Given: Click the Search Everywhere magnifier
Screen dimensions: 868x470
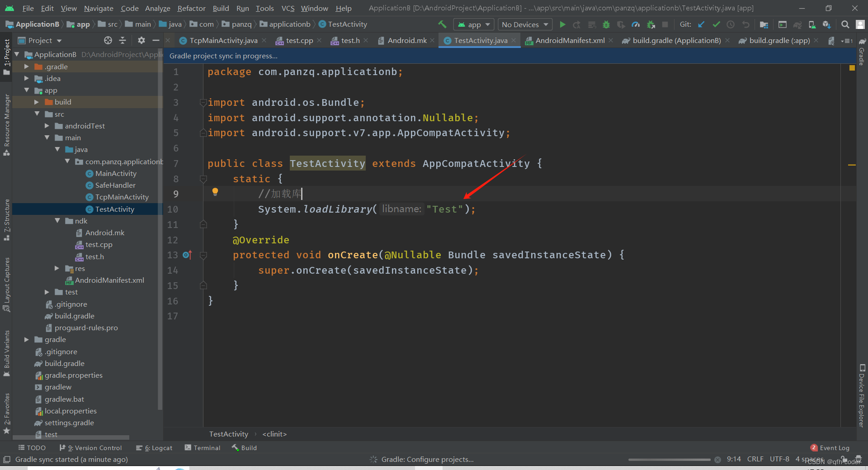Looking at the screenshot, I should click(x=845, y=24).
